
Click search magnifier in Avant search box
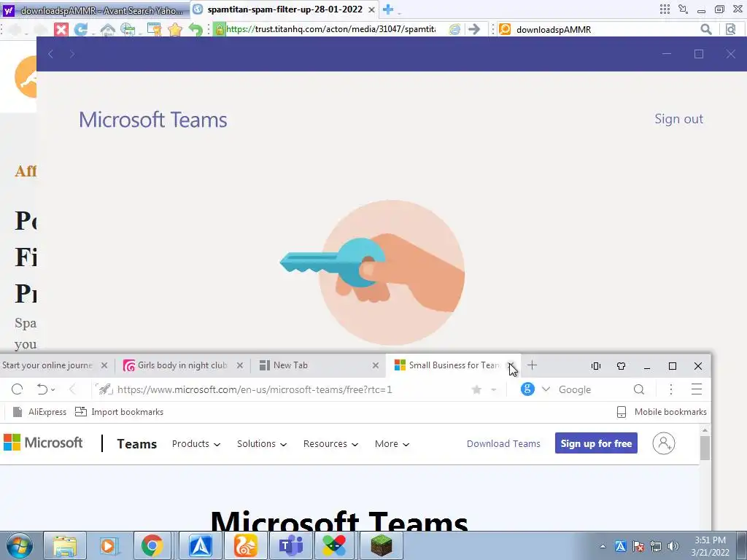706,29
